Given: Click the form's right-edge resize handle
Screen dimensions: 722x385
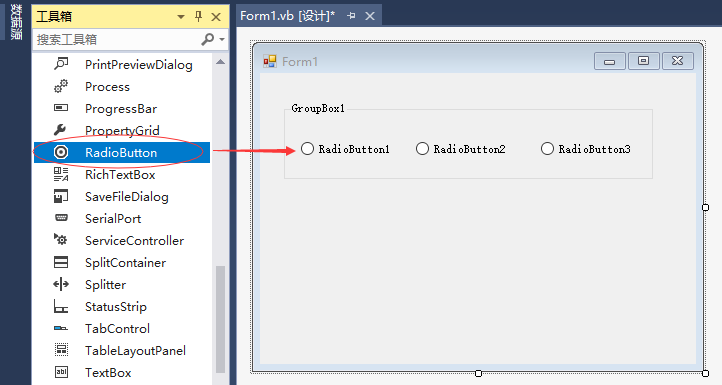Looking at the screenshot, I should pos(705,207).
